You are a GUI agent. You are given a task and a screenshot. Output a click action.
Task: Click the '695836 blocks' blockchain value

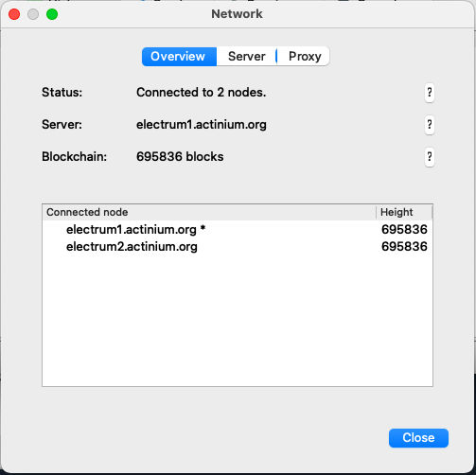pos(180,157)
